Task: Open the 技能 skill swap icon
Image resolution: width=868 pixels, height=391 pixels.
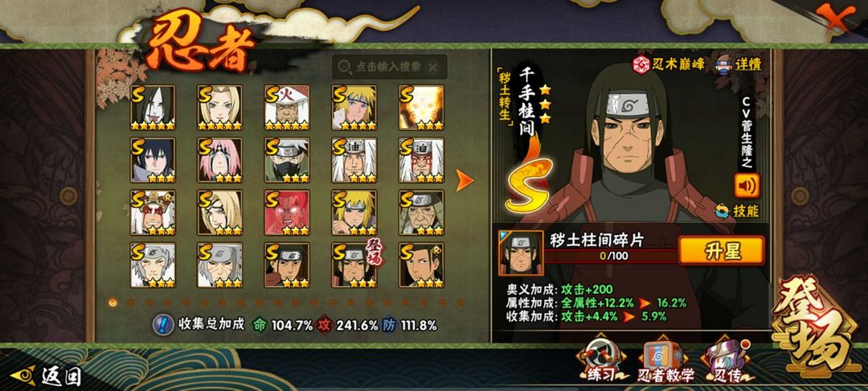Action: 722,211
